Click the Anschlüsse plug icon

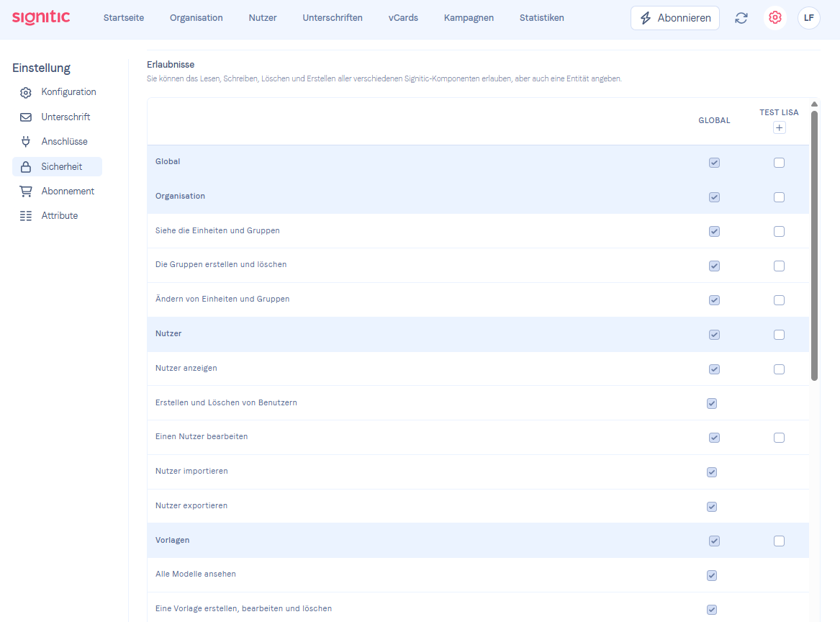pos(26,141)
